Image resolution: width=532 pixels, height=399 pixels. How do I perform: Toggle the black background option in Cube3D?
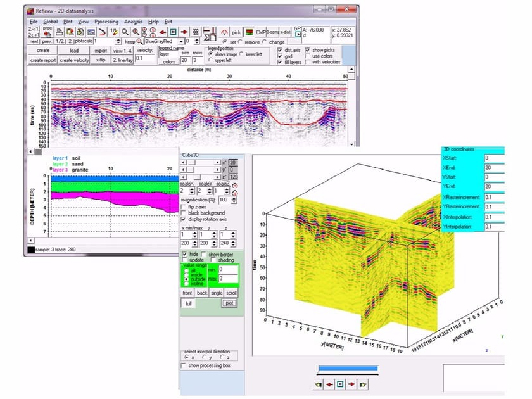[182, 213]
